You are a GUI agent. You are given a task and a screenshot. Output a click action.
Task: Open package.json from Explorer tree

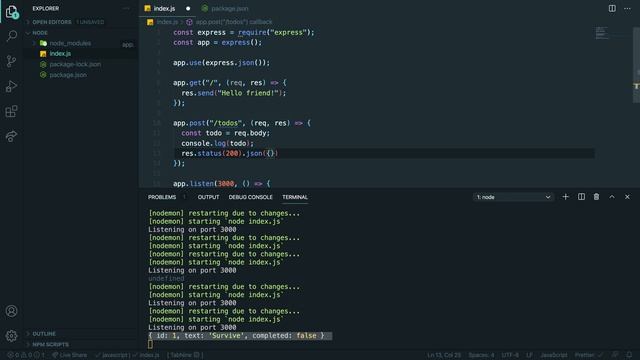point(81,75)
